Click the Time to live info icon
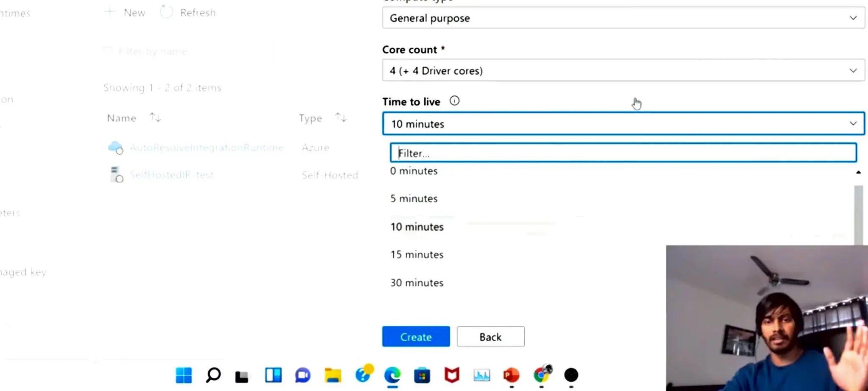Image resolution: width=868 pixels, height=391 pixels. tap(454, 101)
